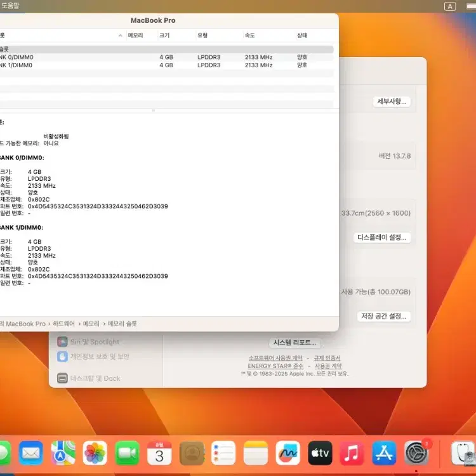Click 0x802C manufacturer under BANK 0/DIMM0
The height and width of the screenshot is (476, 476).
[x=39, y=199]
